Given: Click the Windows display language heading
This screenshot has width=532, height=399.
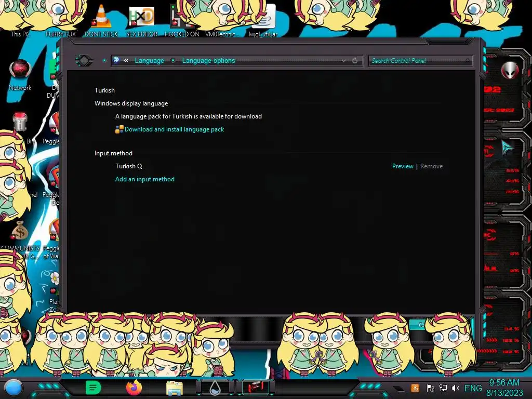Looking at the screenshot, I should [131, 103].
